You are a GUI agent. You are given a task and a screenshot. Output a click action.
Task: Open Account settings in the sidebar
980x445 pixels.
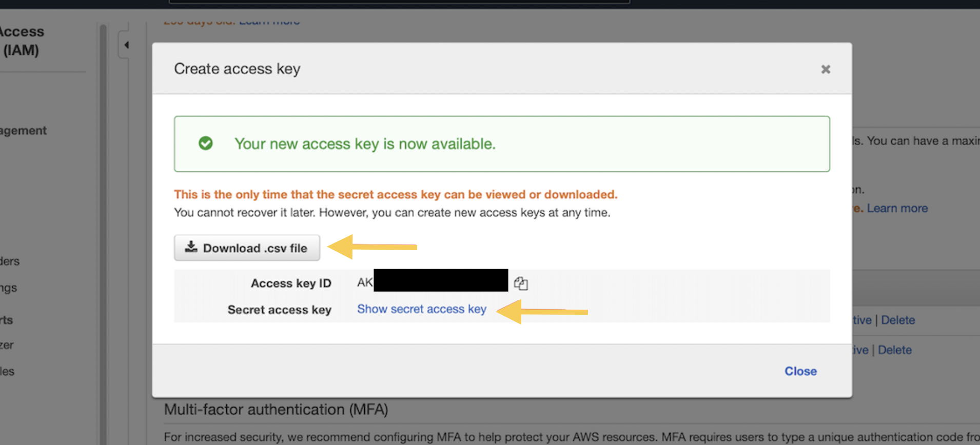9,288
